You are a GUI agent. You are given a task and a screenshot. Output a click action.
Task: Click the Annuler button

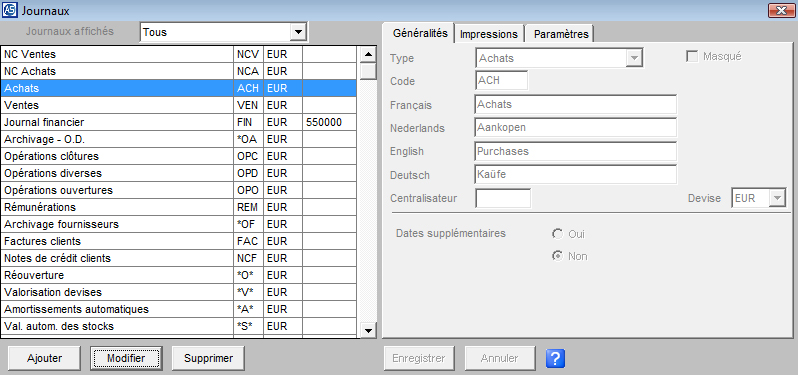coord(500,358)
